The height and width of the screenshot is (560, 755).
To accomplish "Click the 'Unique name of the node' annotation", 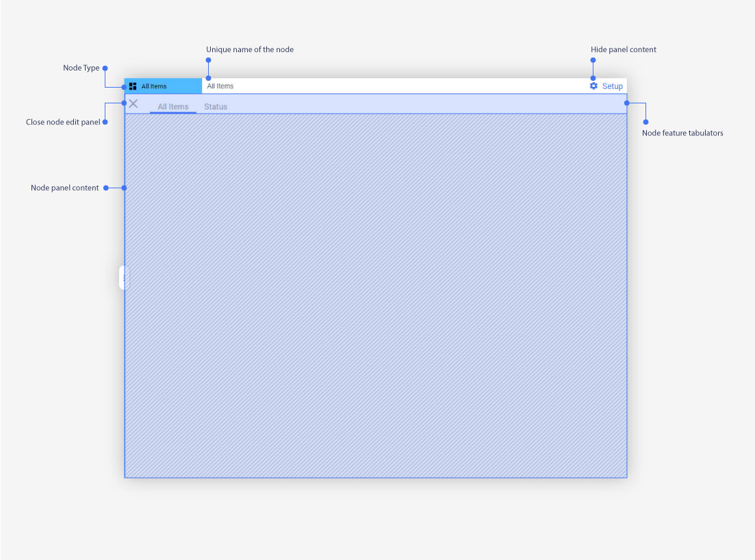I will coord(249,49).
